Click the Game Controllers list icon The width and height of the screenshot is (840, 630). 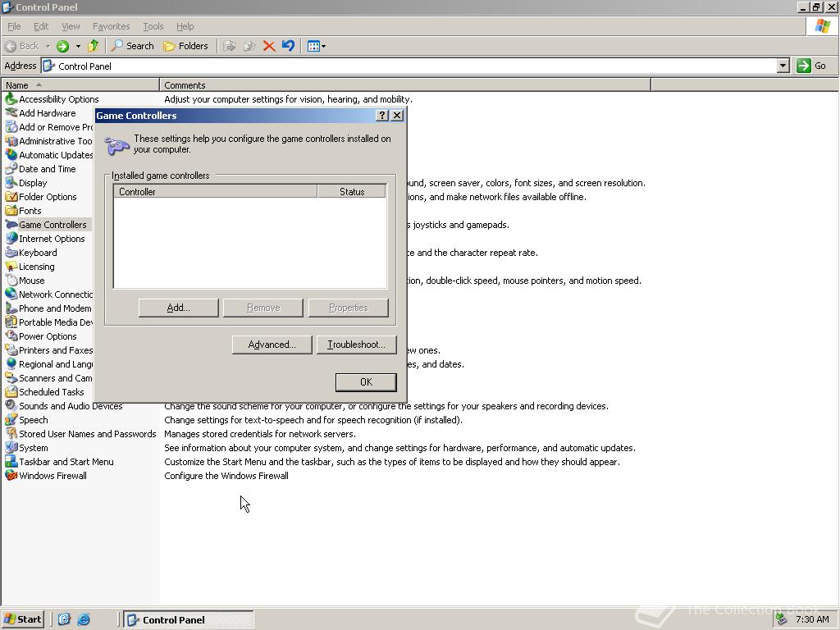pyautogui.click(x=11, y=225)
